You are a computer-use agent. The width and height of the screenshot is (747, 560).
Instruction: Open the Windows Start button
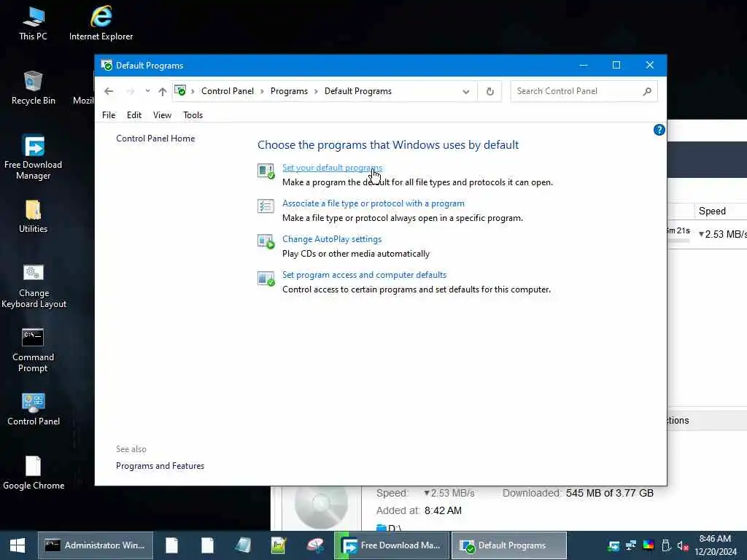18,545
